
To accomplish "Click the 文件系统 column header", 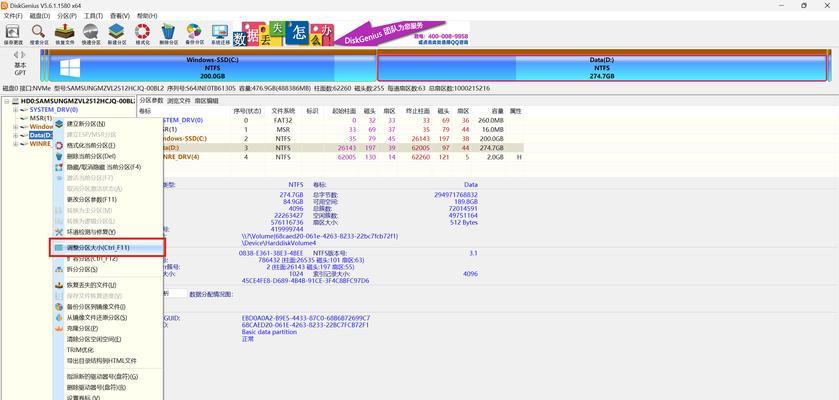I will 284,111.
